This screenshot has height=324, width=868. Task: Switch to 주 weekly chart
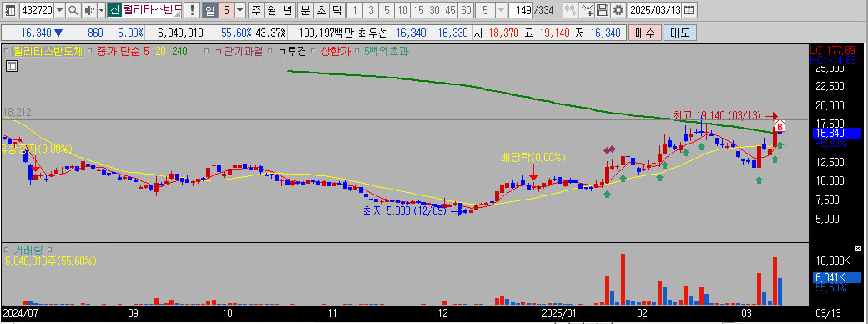[x=255, y=9]
